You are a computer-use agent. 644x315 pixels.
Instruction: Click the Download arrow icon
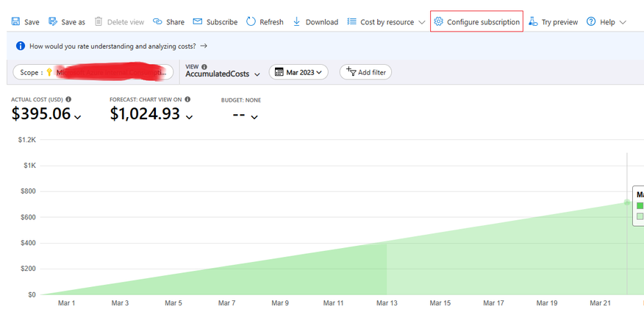[x=296, y=21]
